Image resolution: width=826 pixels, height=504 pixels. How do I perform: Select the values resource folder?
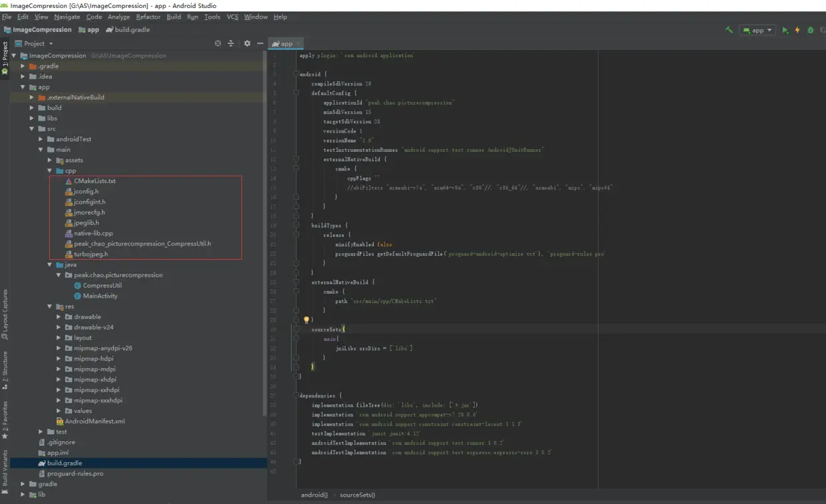point(78,411)
